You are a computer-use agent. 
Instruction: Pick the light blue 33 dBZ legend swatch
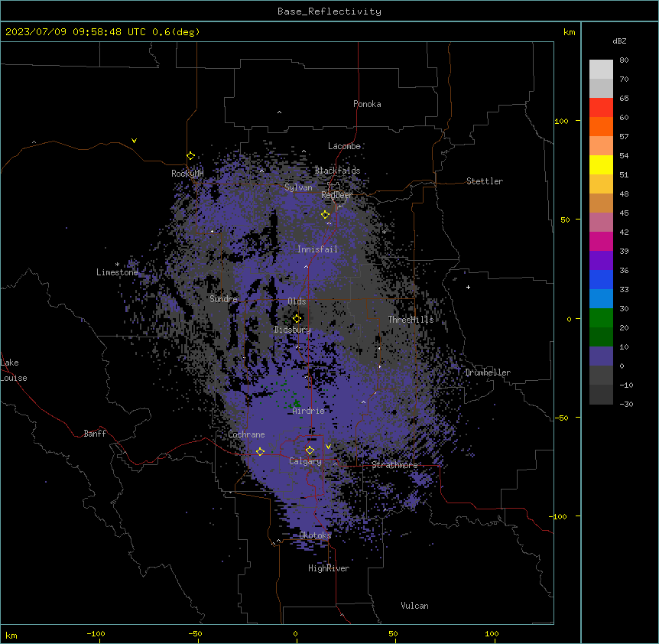[x=601, y=298]
